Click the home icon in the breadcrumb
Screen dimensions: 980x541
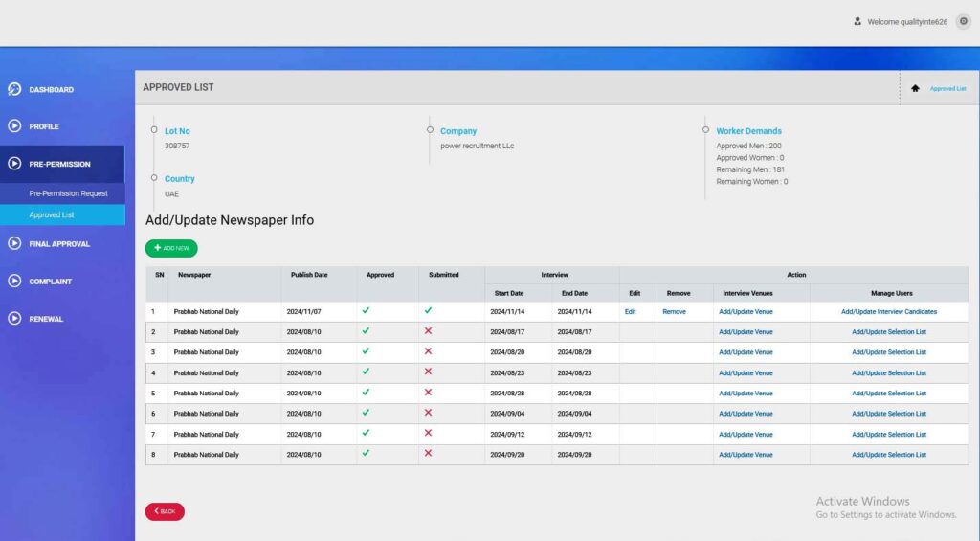915,88
